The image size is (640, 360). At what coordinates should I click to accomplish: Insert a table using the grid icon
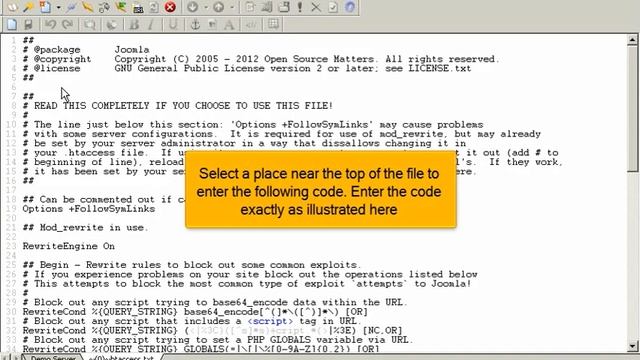tap(273, 24)
